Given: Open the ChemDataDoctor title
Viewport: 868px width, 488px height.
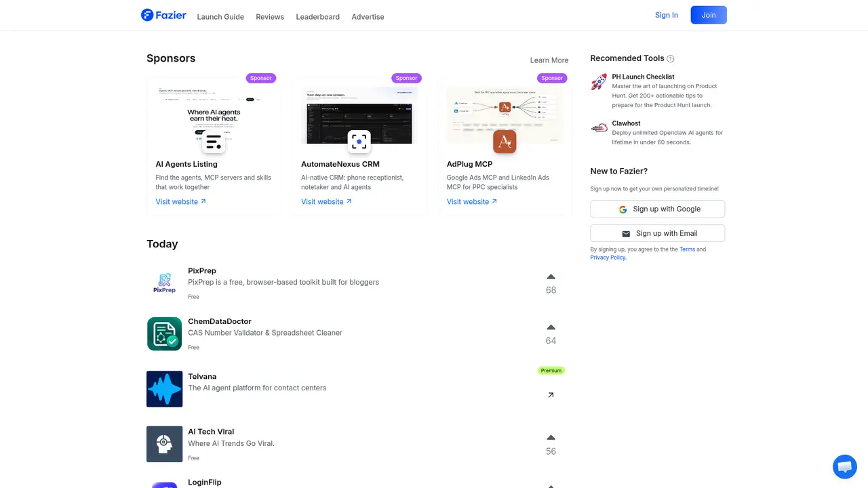Looking at the screenshot, I should [220, 321].
